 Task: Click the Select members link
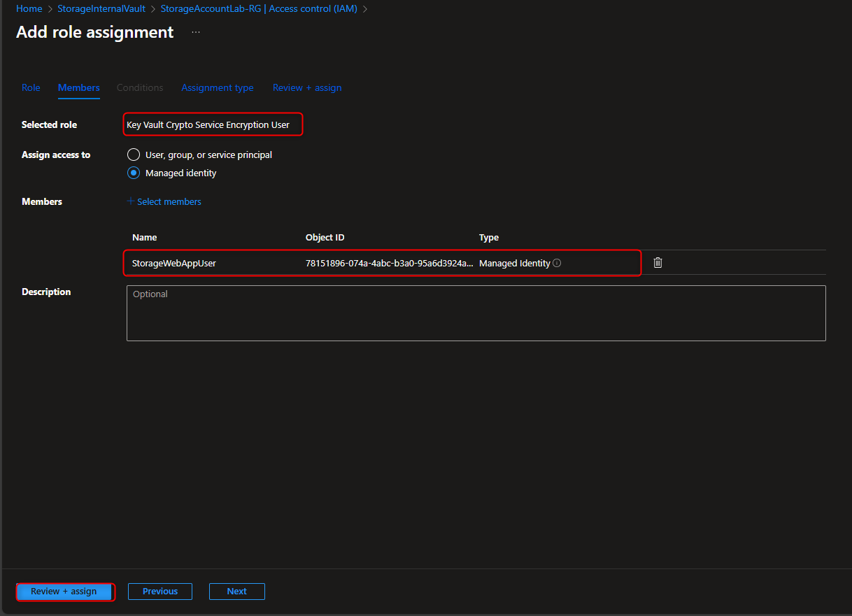point(169,201)
